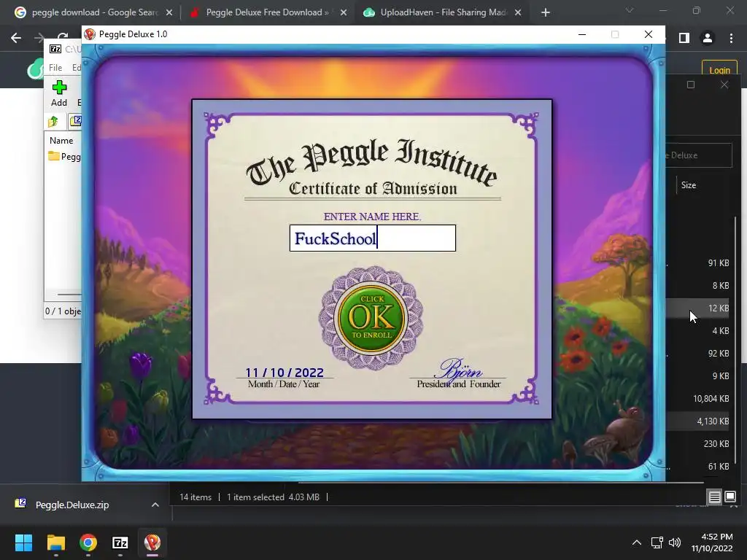Click the Explorer vertical scrollbar
The image size is (747, 560).
tap(737, 339)
